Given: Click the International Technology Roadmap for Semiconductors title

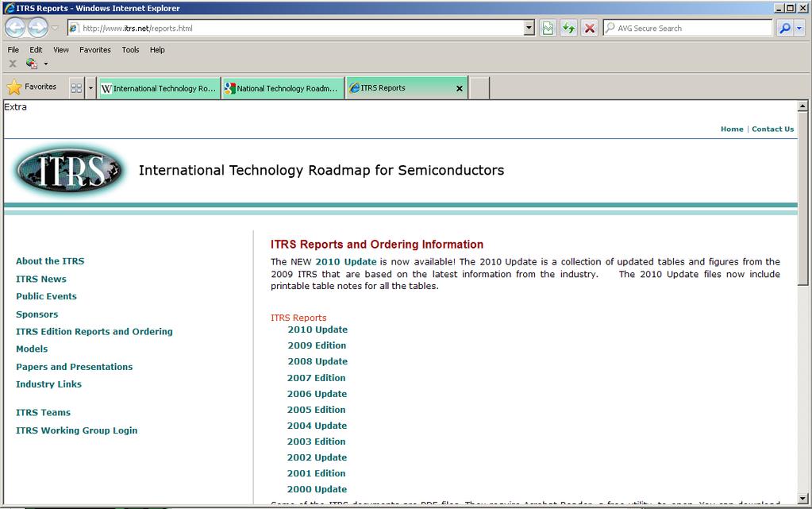Looking at the screenshot, I should tap(321, 171).
